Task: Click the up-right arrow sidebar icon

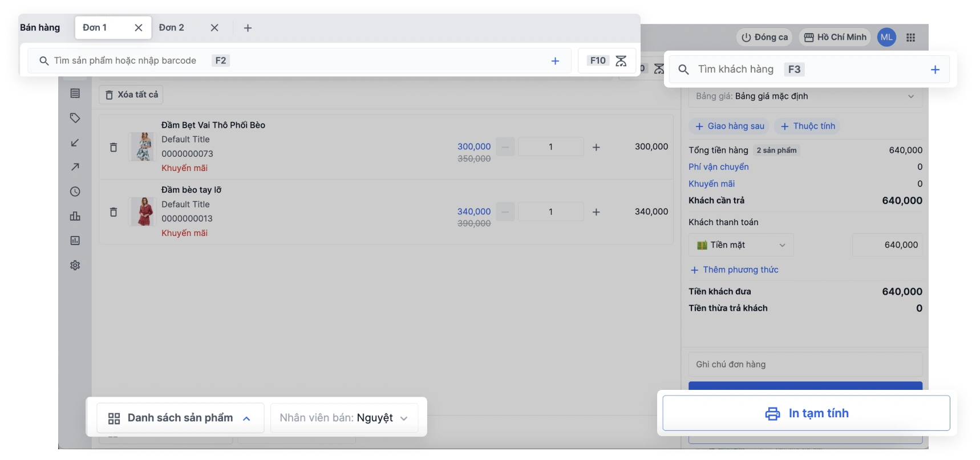Action: coord(75,167)
